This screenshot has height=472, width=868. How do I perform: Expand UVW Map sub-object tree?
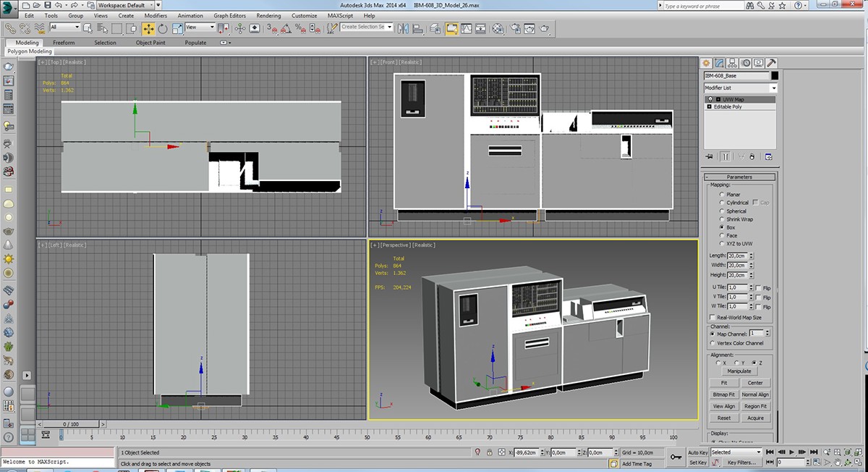pos(718,99)
